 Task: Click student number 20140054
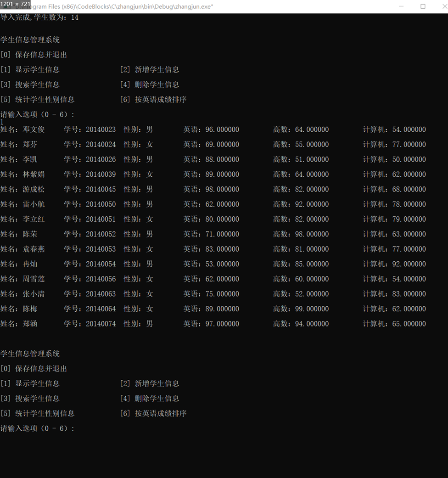[101, 264]
